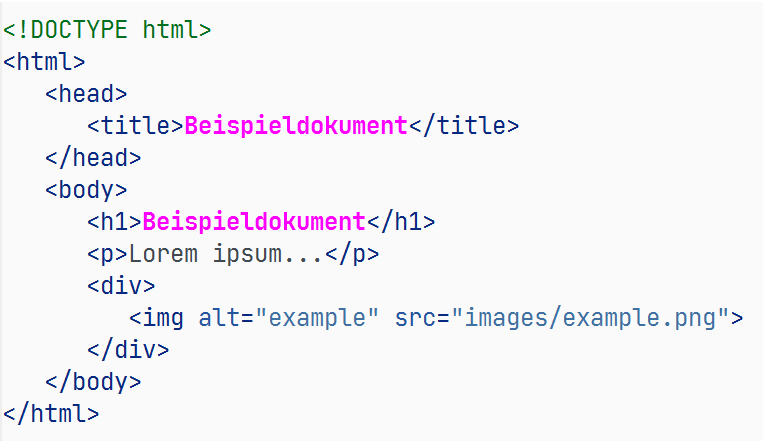Click the opening <title> tag
This screenshot has width=763, height=441.
(135, 126)
